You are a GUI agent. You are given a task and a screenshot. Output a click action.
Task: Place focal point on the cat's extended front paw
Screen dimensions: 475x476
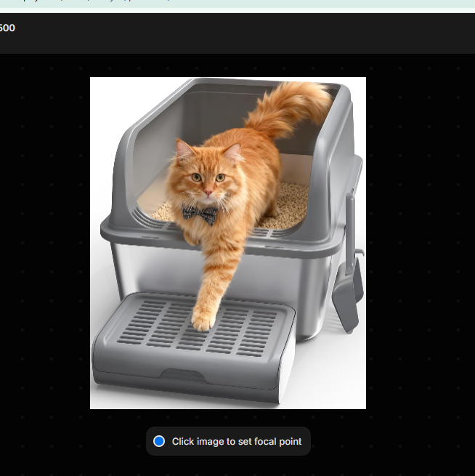tap(203, 320)
